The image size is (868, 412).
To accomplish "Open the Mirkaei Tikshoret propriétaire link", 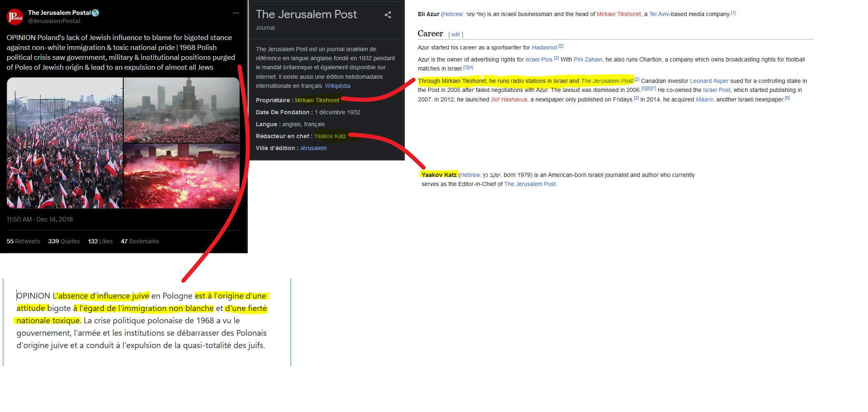I will [x=317, y=100].
